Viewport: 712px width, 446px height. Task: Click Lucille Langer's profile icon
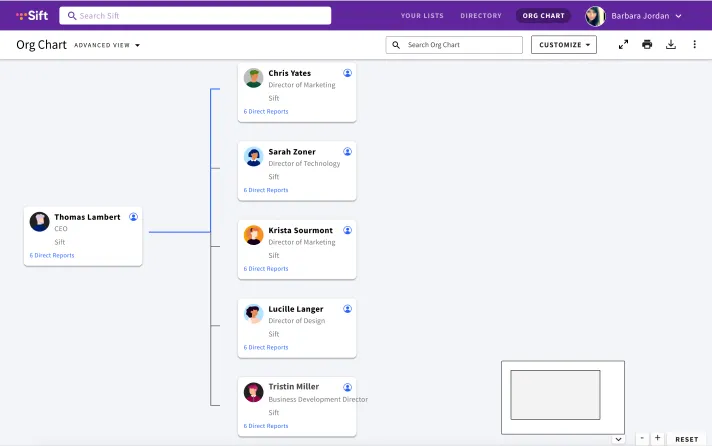[347, 308]
